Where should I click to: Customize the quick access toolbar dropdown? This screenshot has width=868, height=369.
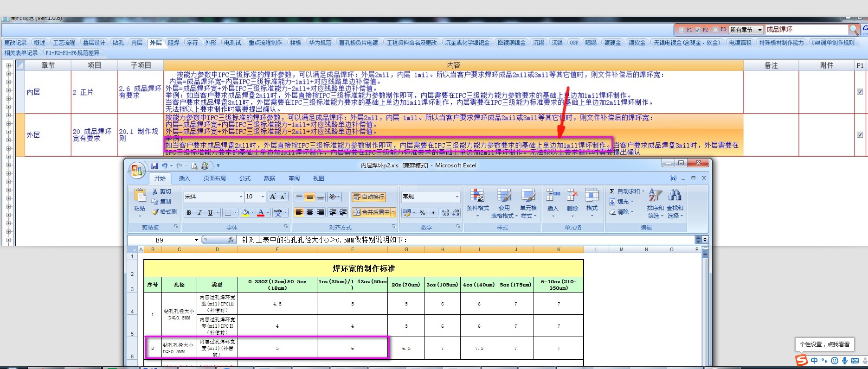218,165
